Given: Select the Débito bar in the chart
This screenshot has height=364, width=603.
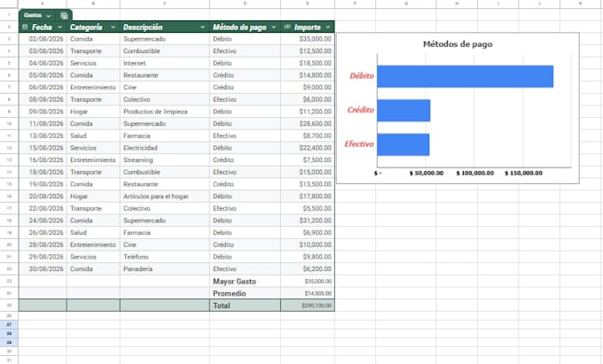Looking at the screenshot, I should click(x=465, y=76).
